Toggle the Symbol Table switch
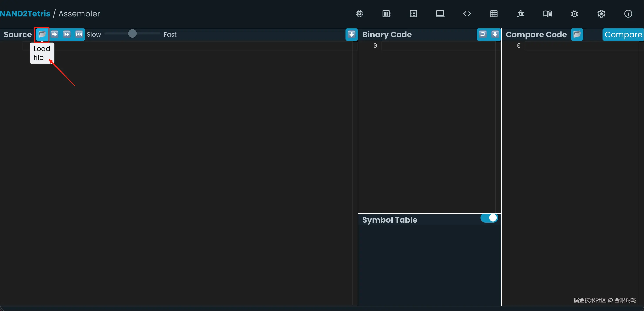644x311 pixels. (x=489, y=218)
